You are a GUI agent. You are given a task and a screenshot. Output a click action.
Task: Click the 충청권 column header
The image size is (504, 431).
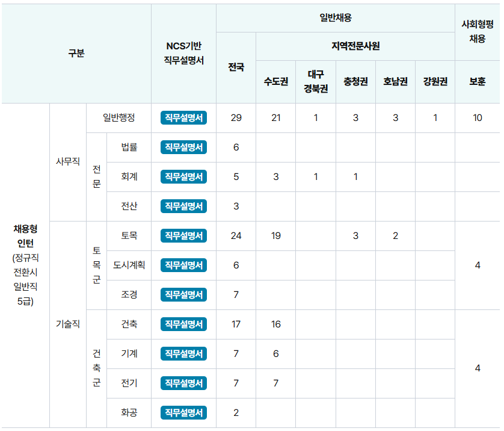click(355, 82)
